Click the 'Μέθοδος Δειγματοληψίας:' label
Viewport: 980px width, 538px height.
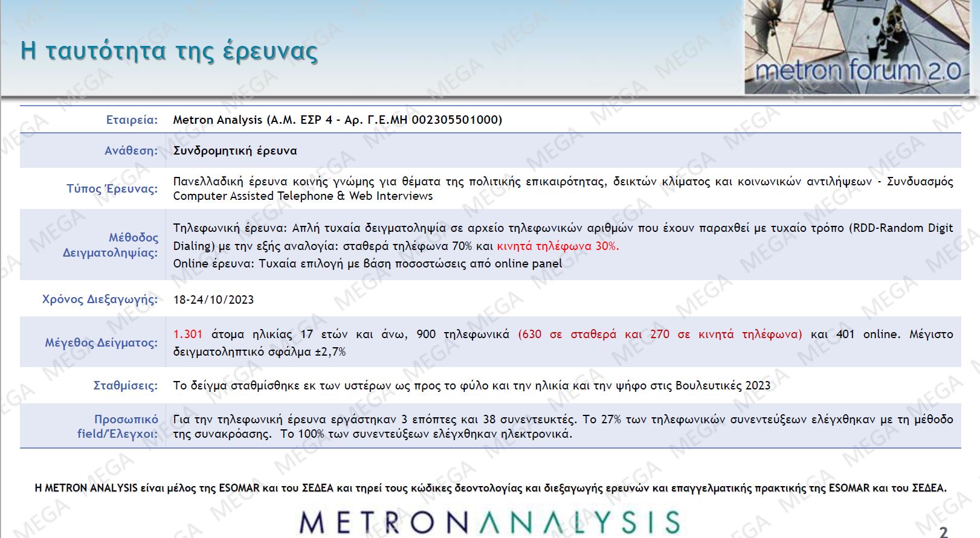tap(111, 245)
